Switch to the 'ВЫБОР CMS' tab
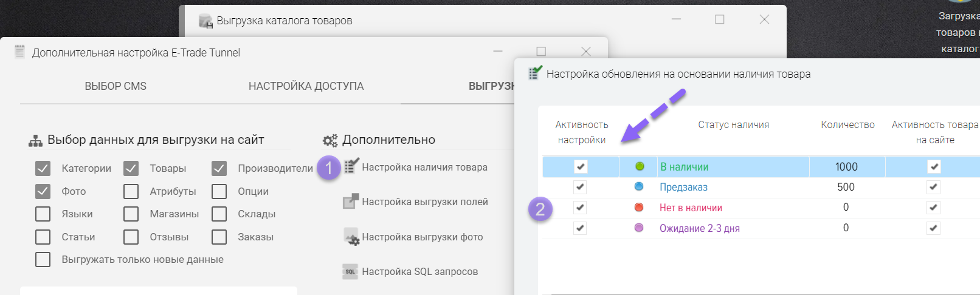The height and width of the screenshot is (295, 980). point(116,86)
